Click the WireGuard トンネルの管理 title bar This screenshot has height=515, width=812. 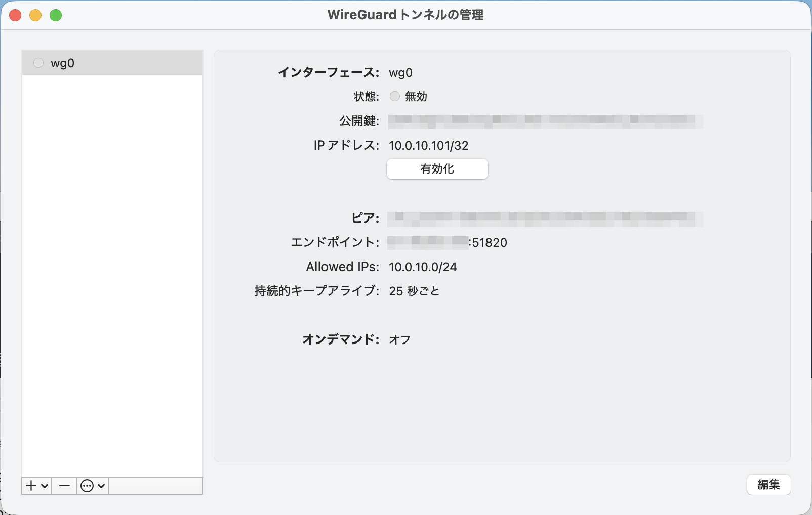405,15
